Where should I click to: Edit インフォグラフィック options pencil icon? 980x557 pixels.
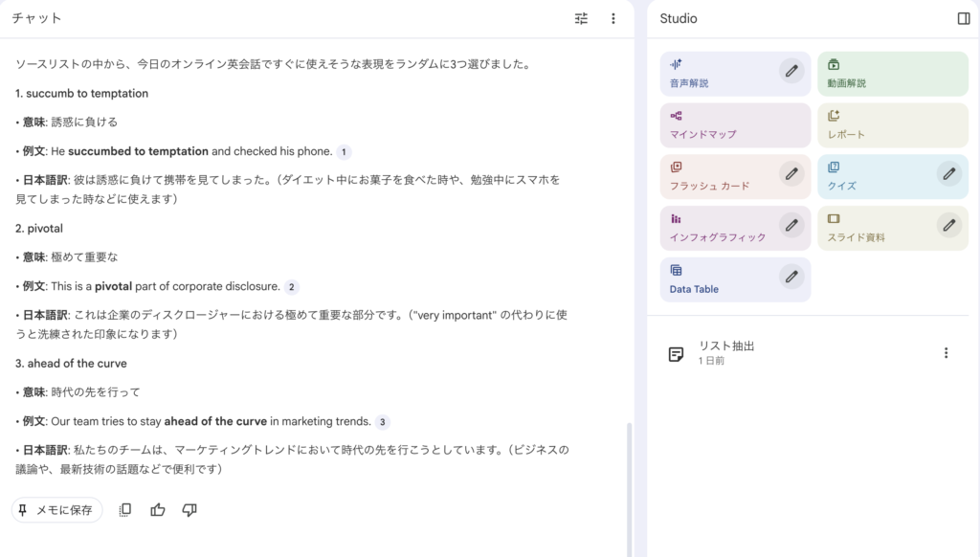pos(791,225)
